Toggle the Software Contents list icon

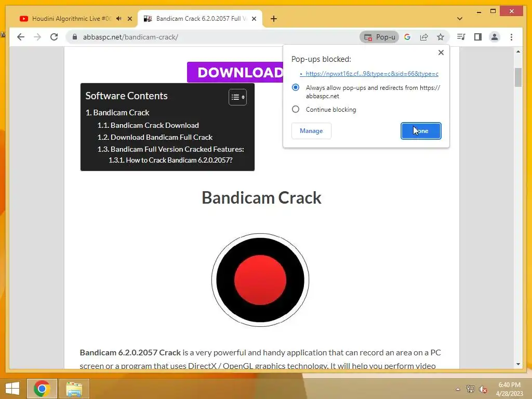pyautogui.click(x=237, y=97)
